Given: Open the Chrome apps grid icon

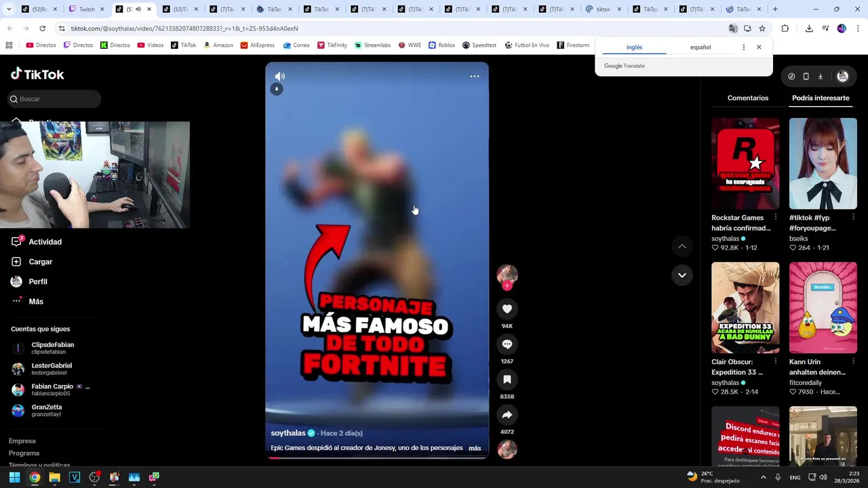Looking at the screenshot, I should point(9,45).
